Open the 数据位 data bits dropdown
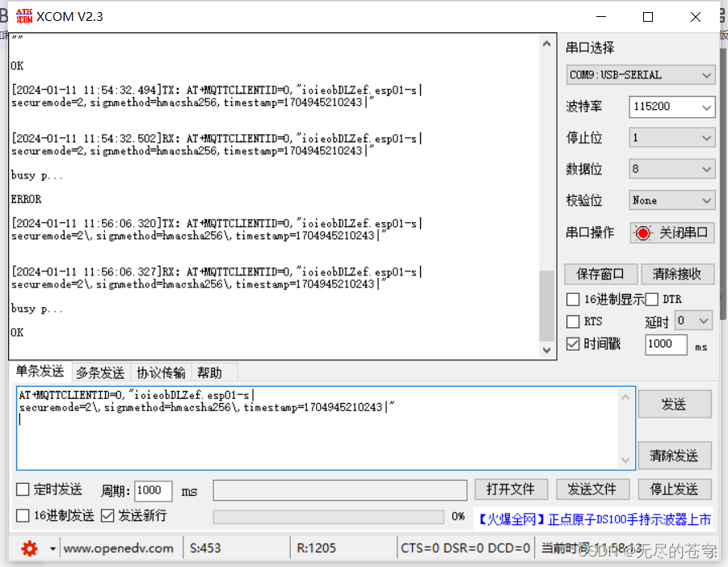Viewport: 728px width, 567px height. tap(671, 169)
